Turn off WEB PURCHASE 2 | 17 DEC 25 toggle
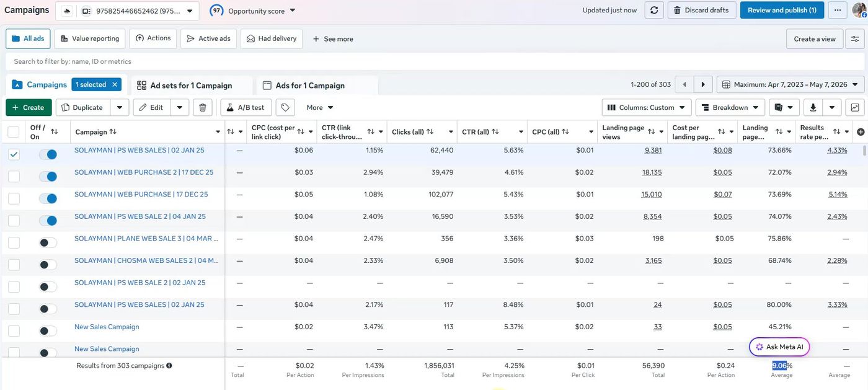This screenshot has height=390, width=868. [48, 177]
